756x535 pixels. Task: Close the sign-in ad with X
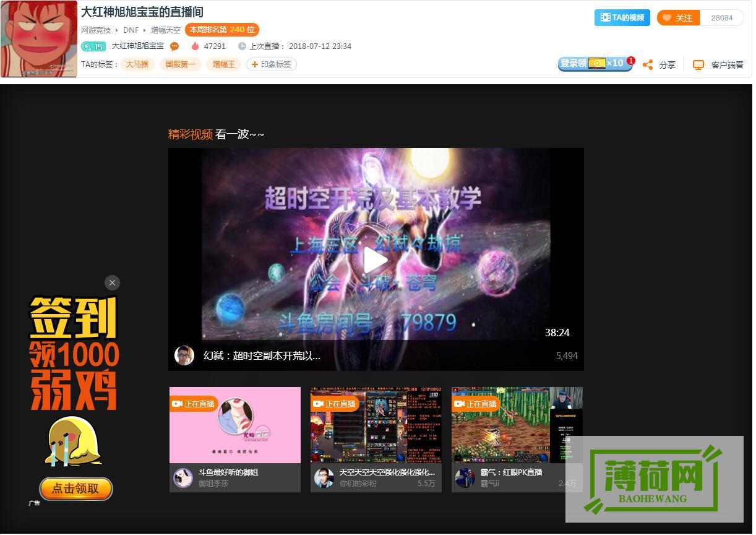tap(112, 282)
